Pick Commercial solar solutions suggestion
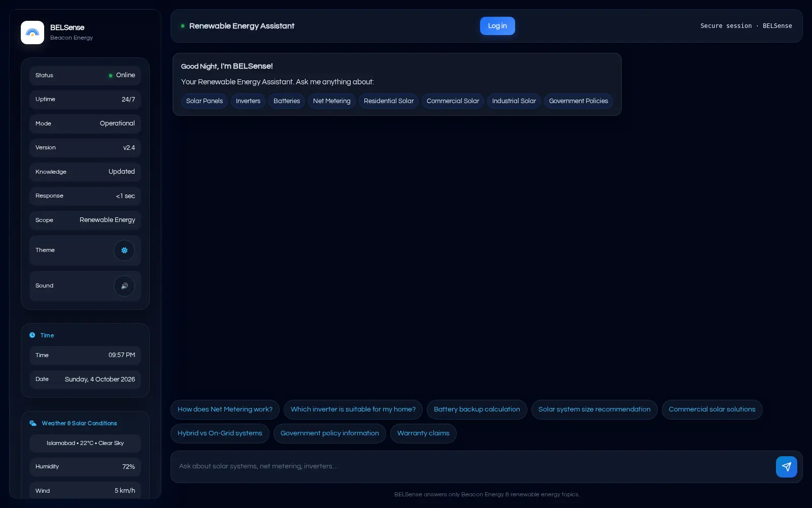The image size is (812, 508). (712, 409)
